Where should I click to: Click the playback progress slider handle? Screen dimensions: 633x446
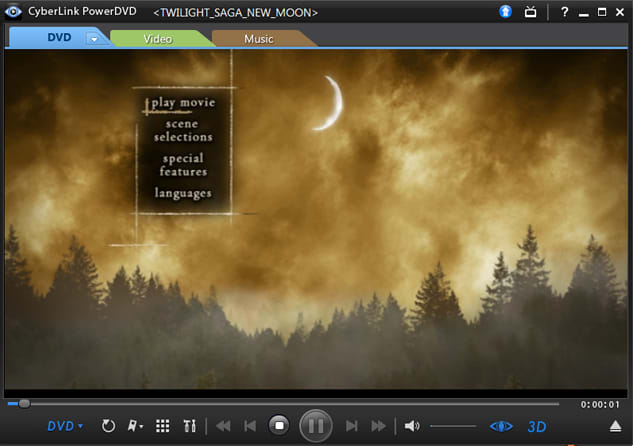tap(24, 403)
